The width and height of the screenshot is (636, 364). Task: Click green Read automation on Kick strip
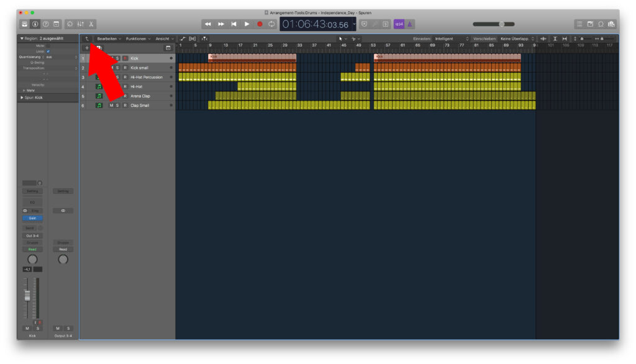pos(32,249)
